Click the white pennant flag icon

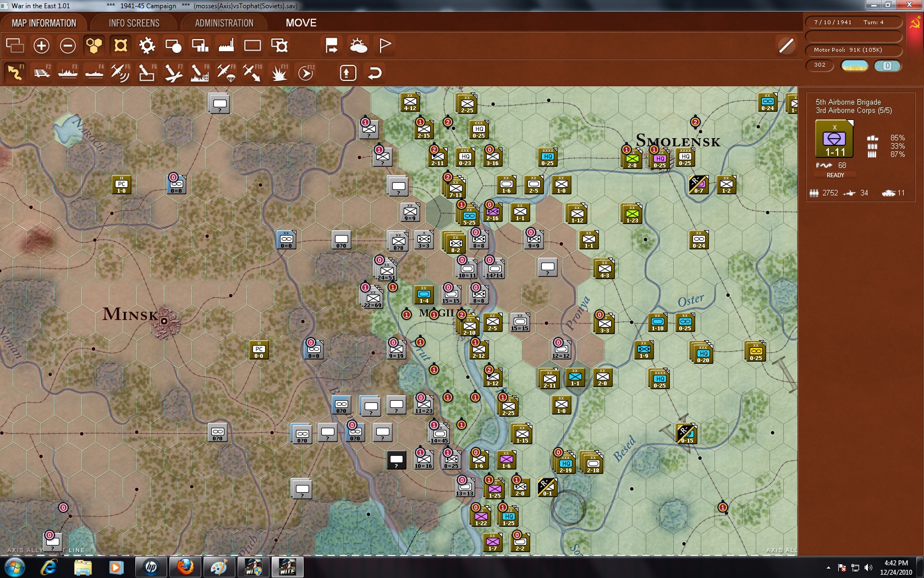(385, 46)
